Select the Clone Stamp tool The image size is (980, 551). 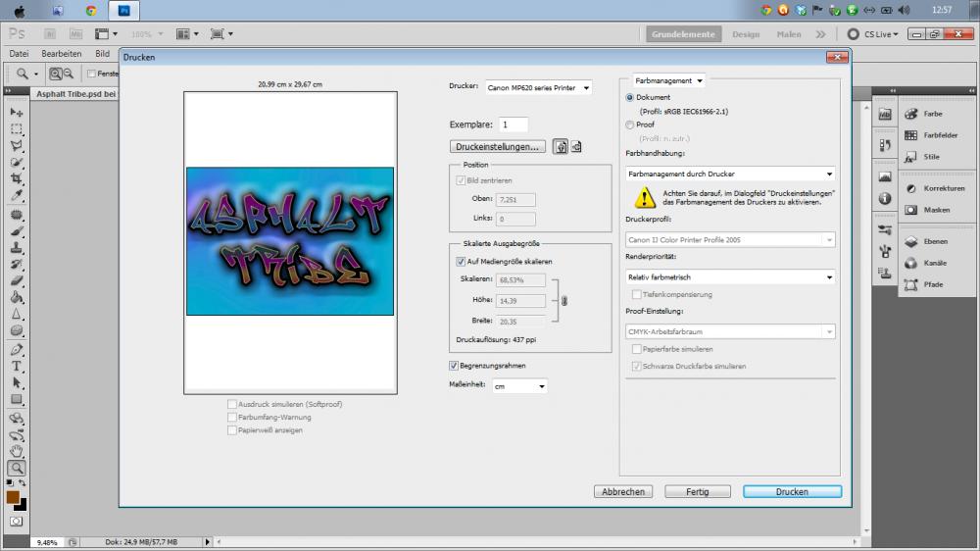(x=17, y=248)
